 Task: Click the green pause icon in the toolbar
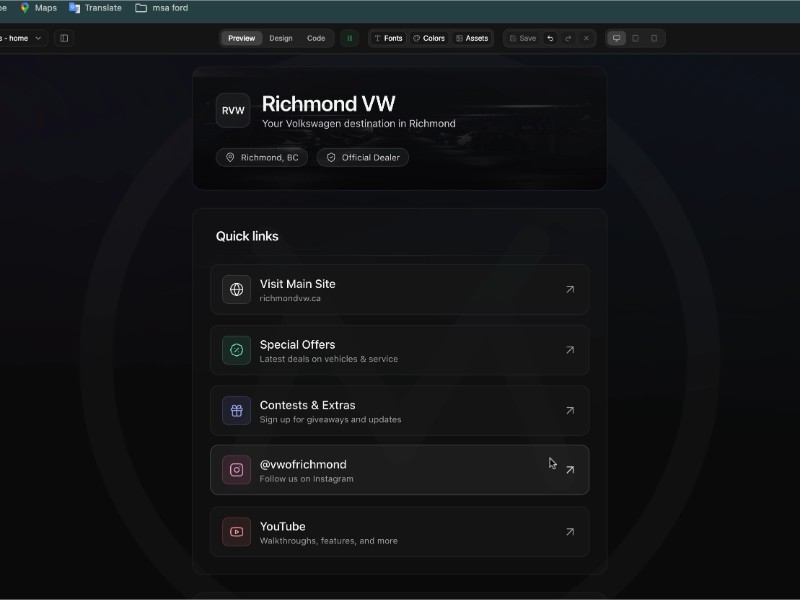click(349, 38)
